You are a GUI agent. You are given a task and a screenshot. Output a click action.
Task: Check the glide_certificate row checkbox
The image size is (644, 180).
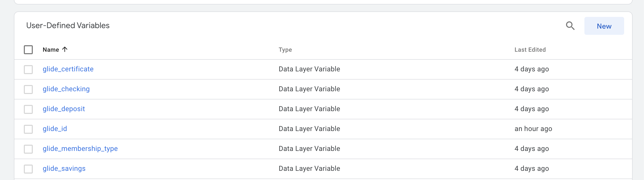(x=28, y=69)
